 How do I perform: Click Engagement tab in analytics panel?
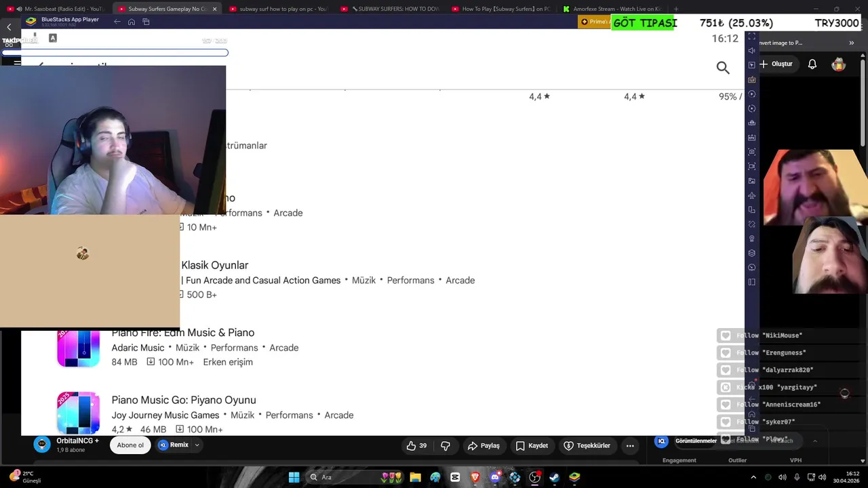(679, 460)
